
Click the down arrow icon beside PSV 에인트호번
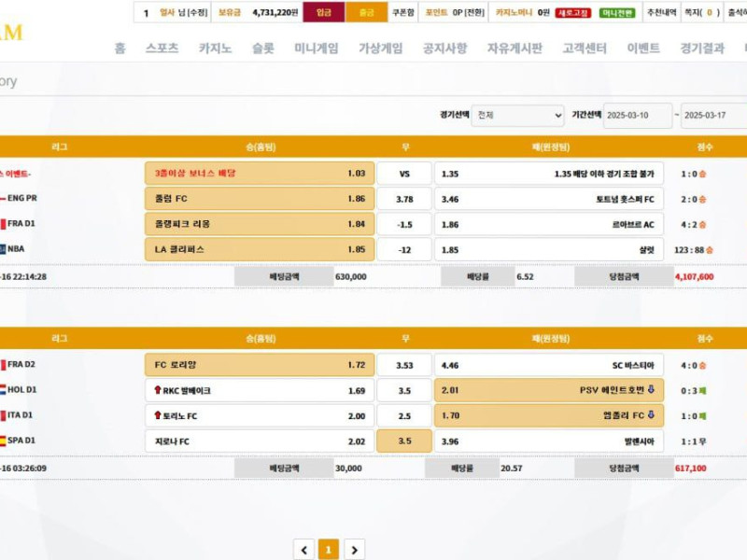(650, 389)
